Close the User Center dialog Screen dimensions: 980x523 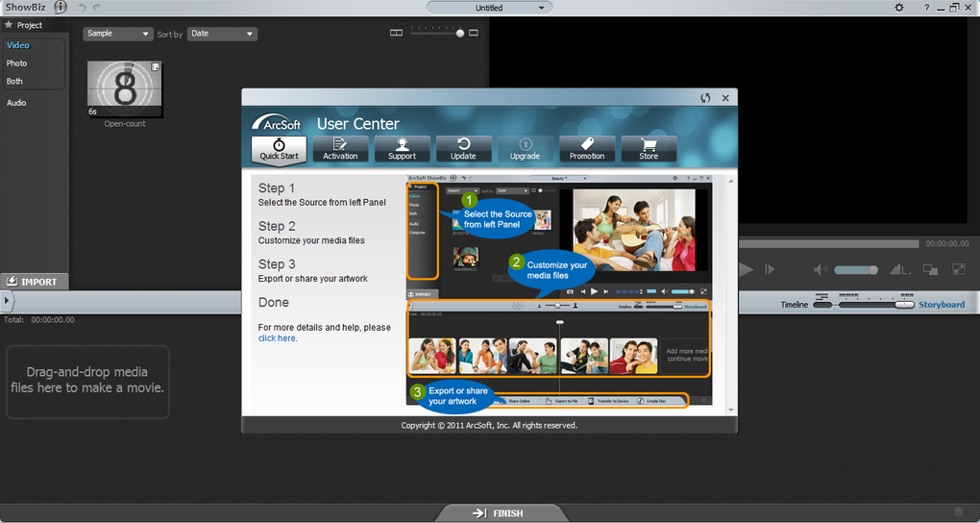(x=725, y=98)
